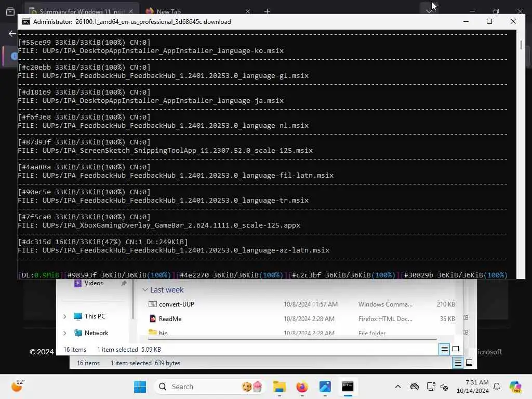Select the Command Prompt taskbar icon

click(348, 387)
